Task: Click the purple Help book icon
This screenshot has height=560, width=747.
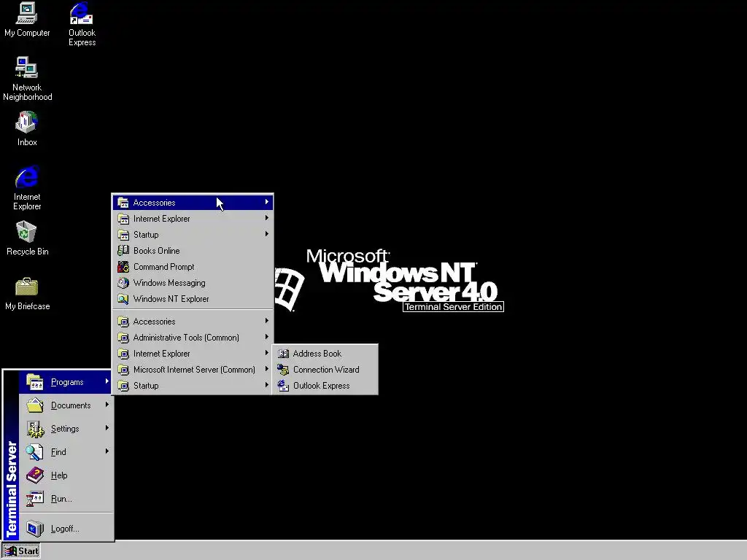Action: tap(35, 475)
